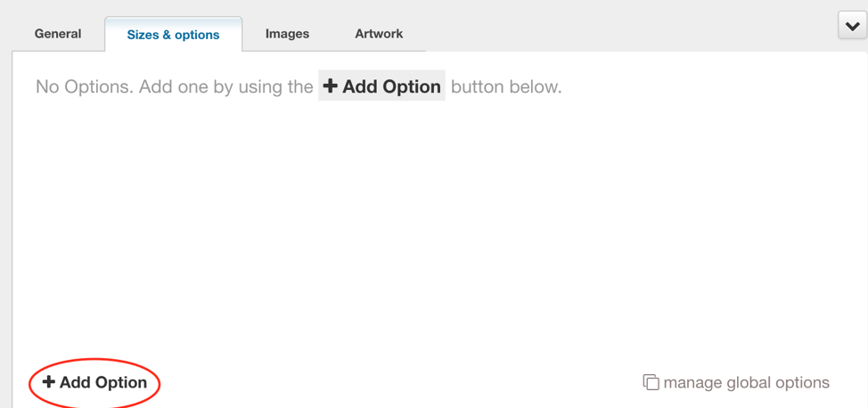Switch to the General tab
868x408 pixels.
tap(58, 34)
